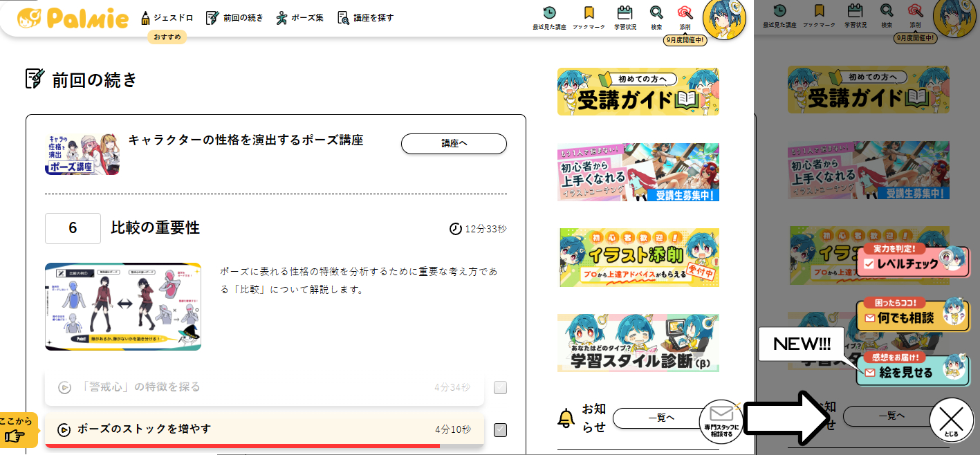This screenshot has height=455, width=980.
Task: Open 最近見た講座 in the white header bar
Action: (x=549, y=17)
